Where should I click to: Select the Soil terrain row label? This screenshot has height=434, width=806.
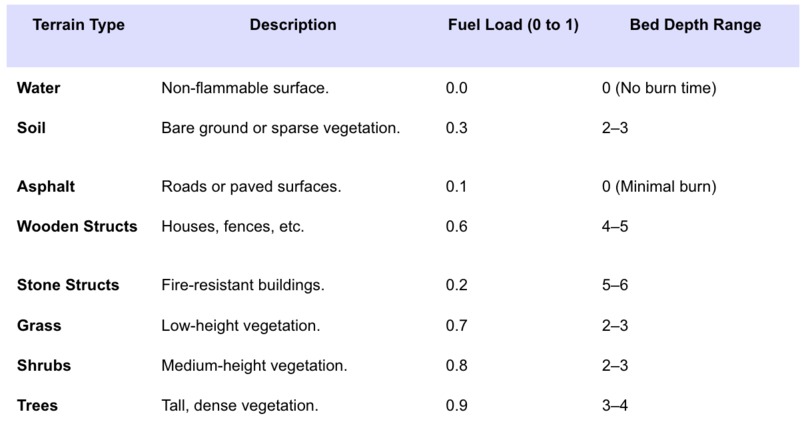31,128
